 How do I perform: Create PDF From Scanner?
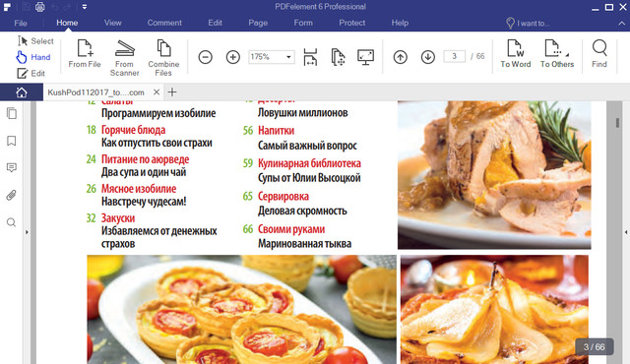[125, 58]
